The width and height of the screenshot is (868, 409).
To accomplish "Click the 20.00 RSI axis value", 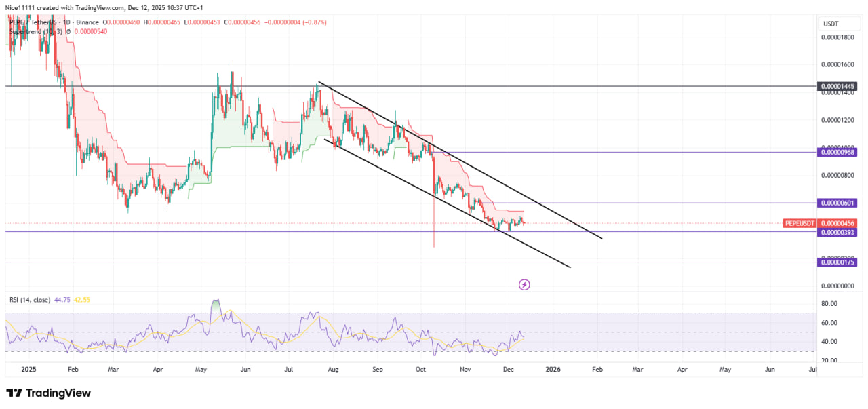I will (829, 360).
